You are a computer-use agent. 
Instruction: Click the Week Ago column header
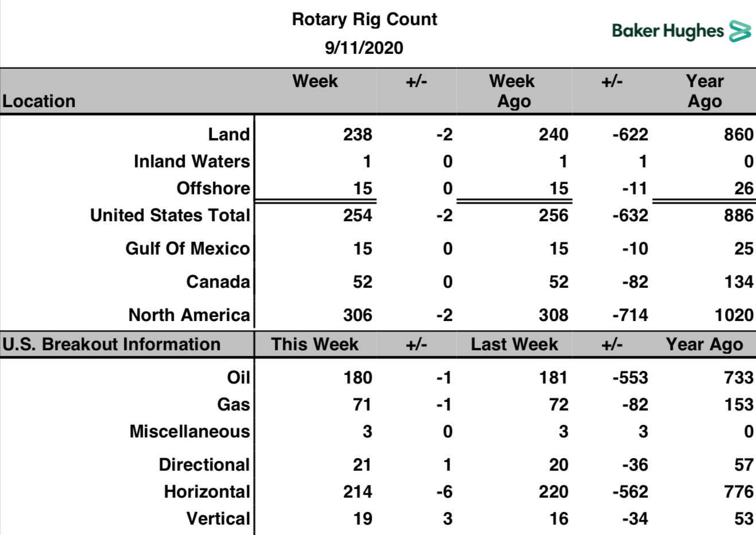click(x=512, y=91)
